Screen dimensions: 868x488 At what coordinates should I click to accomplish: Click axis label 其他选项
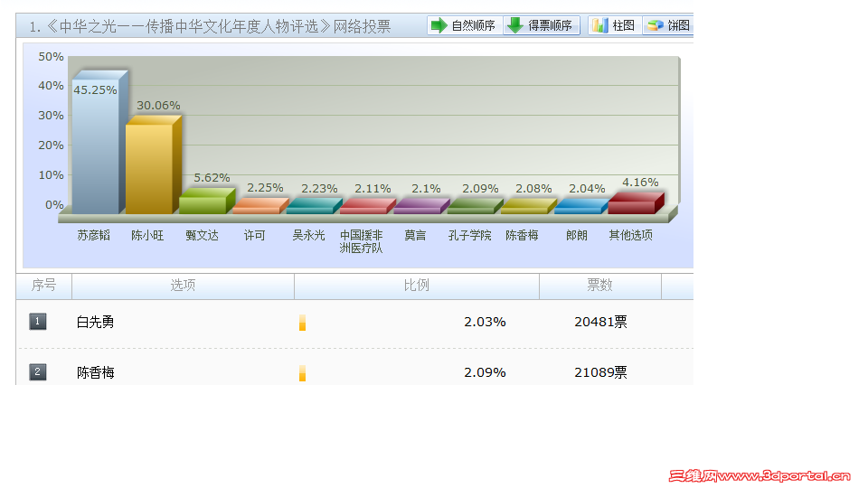tap(630, 235)
